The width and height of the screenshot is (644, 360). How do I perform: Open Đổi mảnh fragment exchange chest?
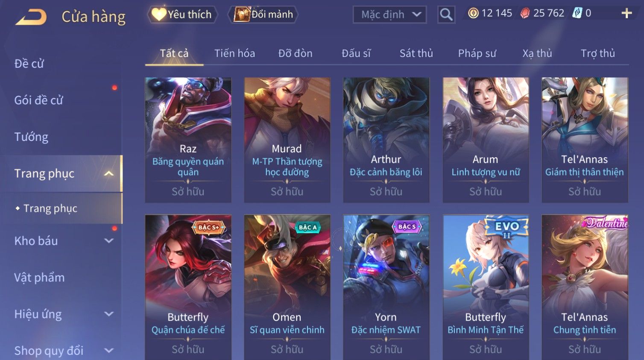pyautogui.click(x=263, y=15)
